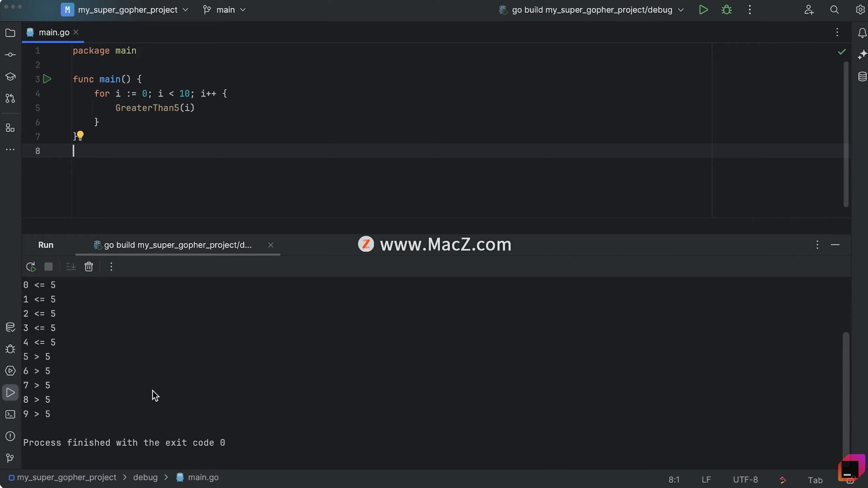Click the run gutter icon beside func main
868x488 pixels.
click(47, 79)
